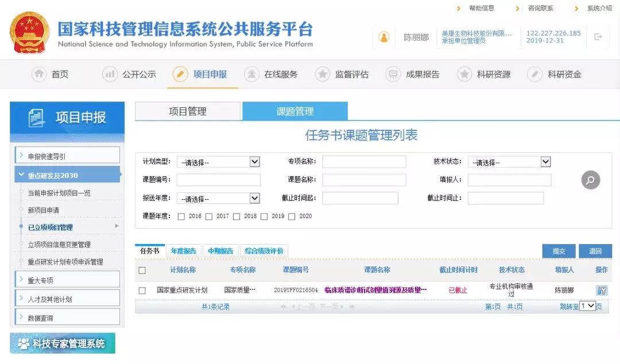Go to 首页 home icon
The width and height of the screenshot is (620, 364).
coord(39,74)
